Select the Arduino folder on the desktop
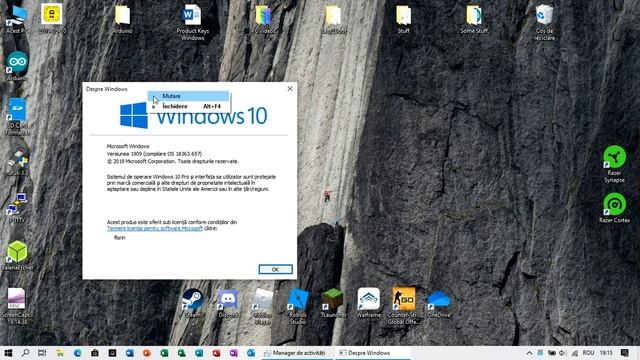 coord(122,19)
